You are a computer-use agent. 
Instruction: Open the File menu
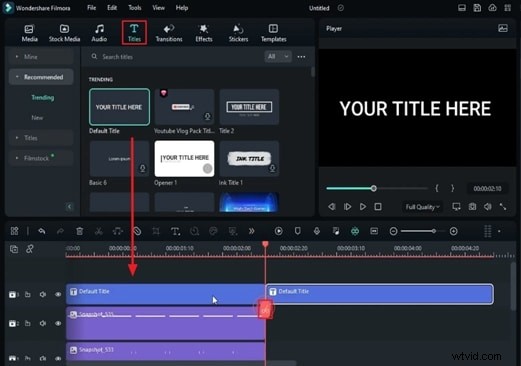[91, 8]
